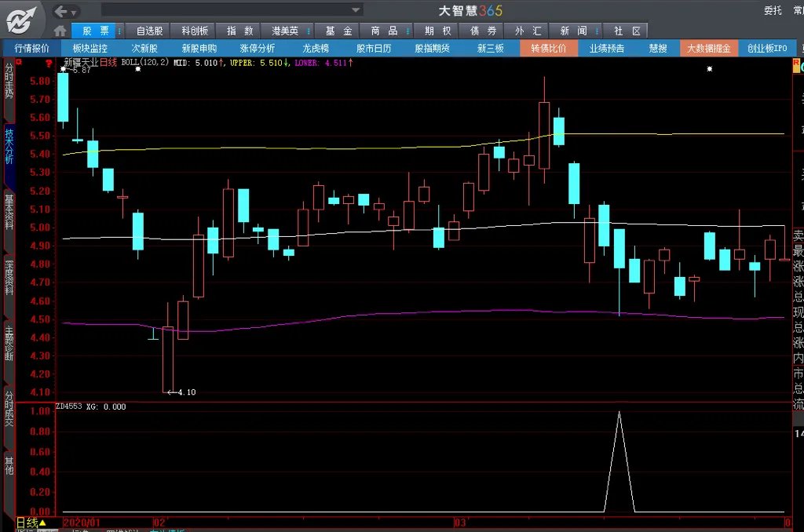Click the signal spike in ZD4553 indicator
This screenshot has height=532, width=804.
619,414
